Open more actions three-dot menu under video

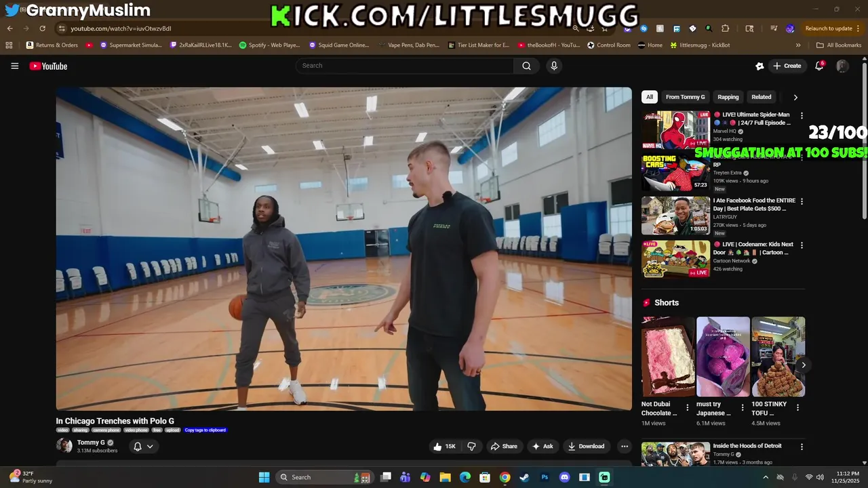click(x=625, y=446)
